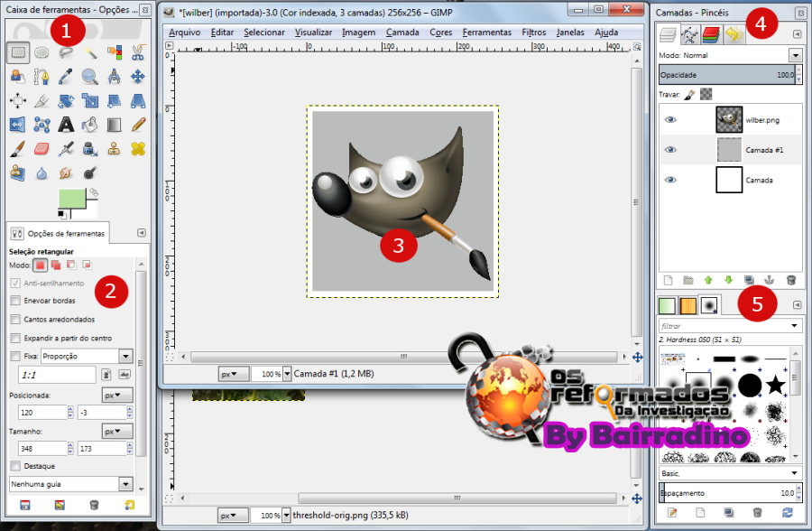
Task: Select the Fuzzy Select magic wand tool
Action: coord(90,52)
